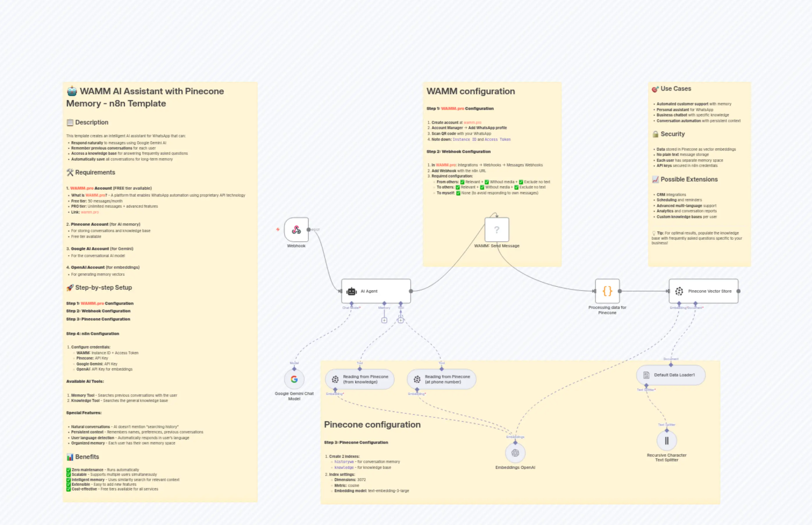Click the red WAMM.pro link under Requirements
This screenshot has height=525, width=812.
pyautogui.click(x=82, y=188)
